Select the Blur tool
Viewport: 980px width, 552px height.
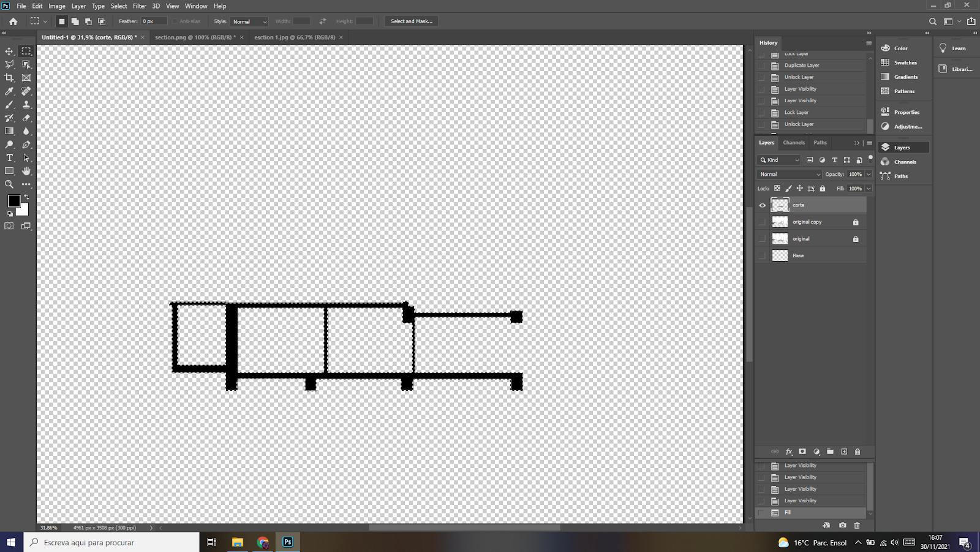(26, 131)
